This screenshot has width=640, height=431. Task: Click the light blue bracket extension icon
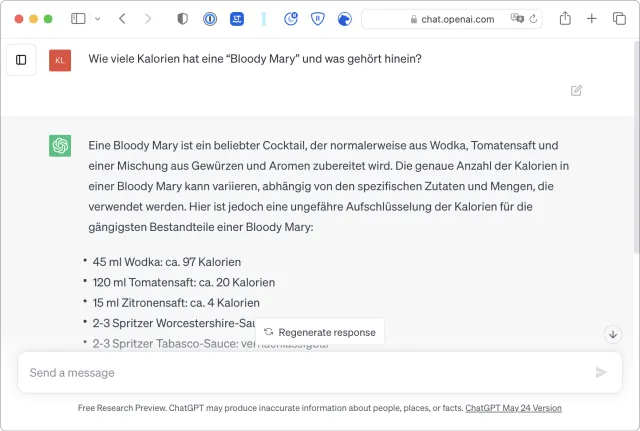point(264,19)
